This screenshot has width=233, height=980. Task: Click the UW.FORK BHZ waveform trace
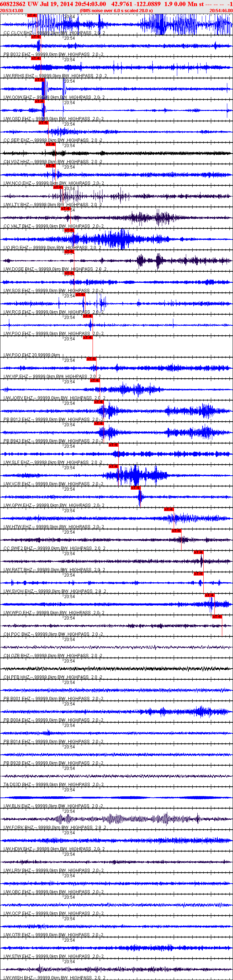click(x=116, y=818)
